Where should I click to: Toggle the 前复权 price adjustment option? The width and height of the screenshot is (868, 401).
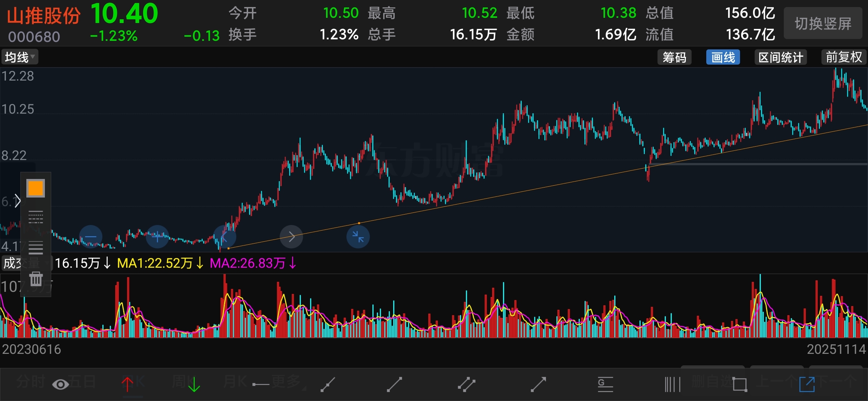point(844,57)
